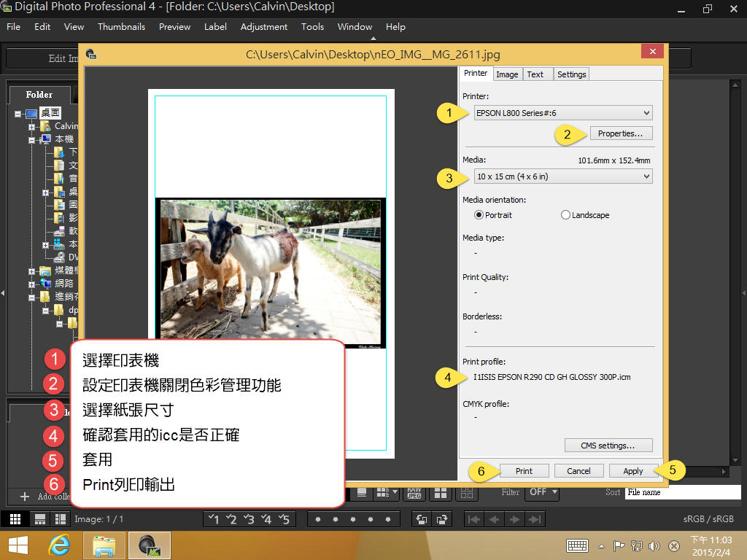Click the four-square thumbnail size icon
Image resolution: width=747 pixels, height=560 pixels.
coord(440,493)
